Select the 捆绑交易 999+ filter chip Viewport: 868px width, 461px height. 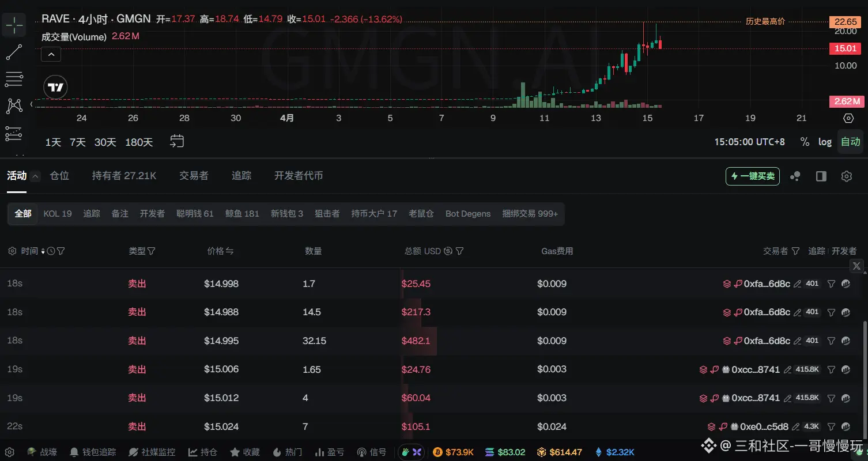coord(530,214)
